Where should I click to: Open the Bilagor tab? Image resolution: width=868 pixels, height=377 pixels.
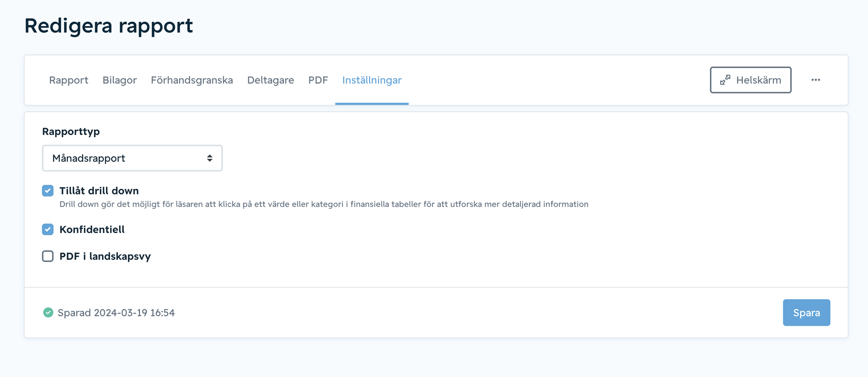pos(120,80)
